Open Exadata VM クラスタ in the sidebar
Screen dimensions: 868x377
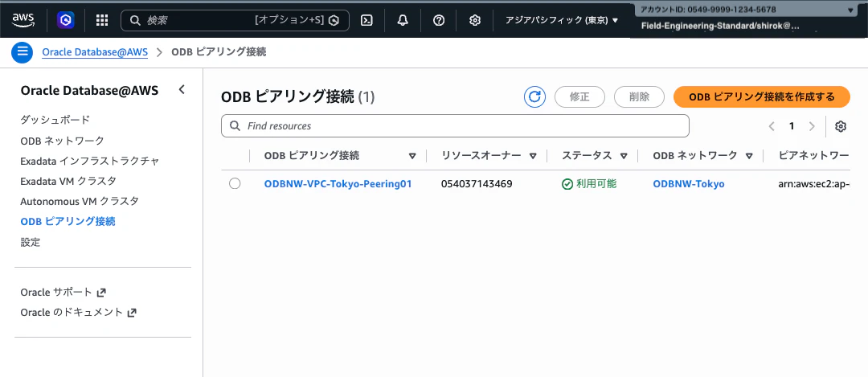pyautogui.click(x=68, y=181)
